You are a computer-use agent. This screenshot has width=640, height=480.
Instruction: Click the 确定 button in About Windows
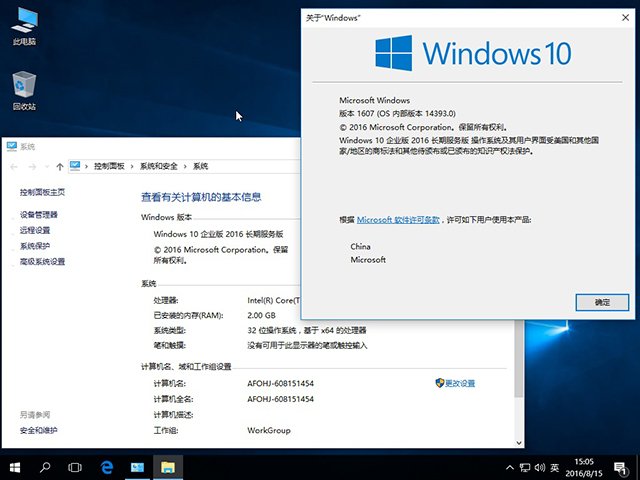point(602,302)
